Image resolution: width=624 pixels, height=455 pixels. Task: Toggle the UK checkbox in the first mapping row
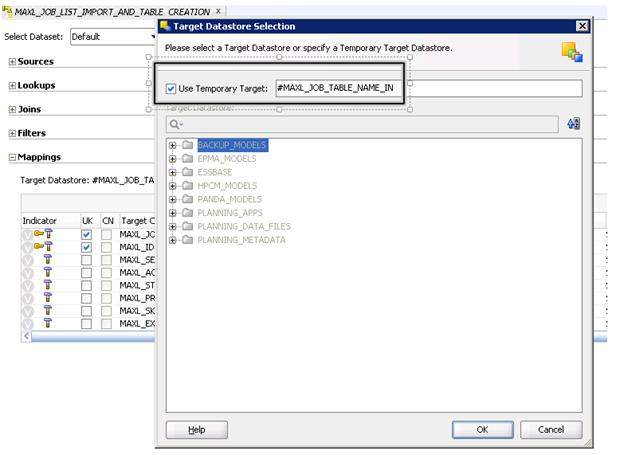87,234
